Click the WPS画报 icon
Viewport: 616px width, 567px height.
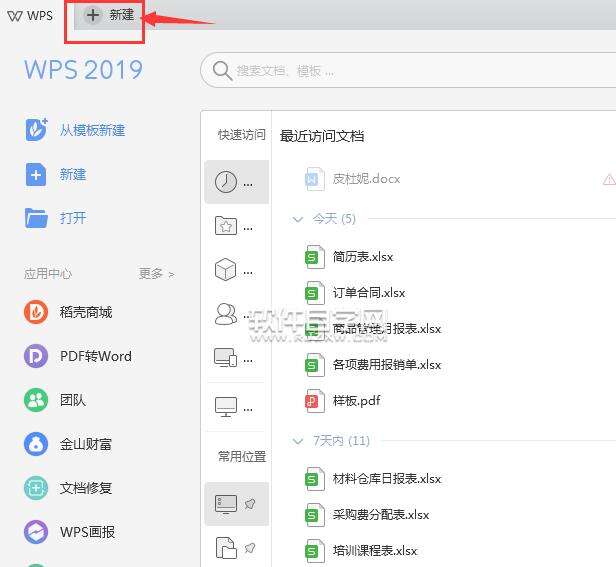[x=36, y=532]
